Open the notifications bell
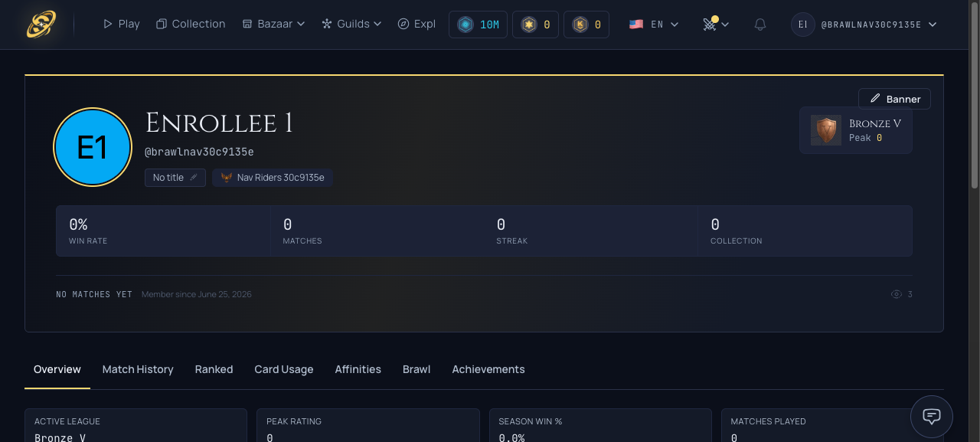The width and height of the screenshot is (980, 442). (760, 25)
